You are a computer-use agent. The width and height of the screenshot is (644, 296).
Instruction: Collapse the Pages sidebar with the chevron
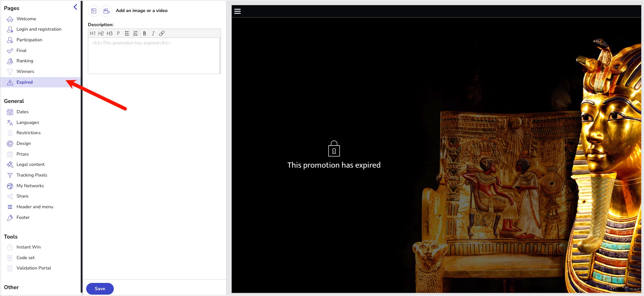pos(75,7)
